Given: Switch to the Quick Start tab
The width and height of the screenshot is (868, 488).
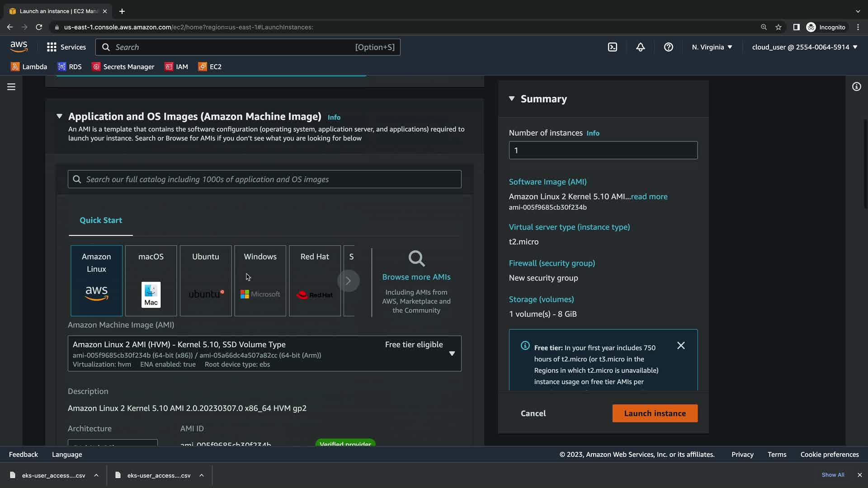Looking at the screenshot, I should tap(101, 220).
